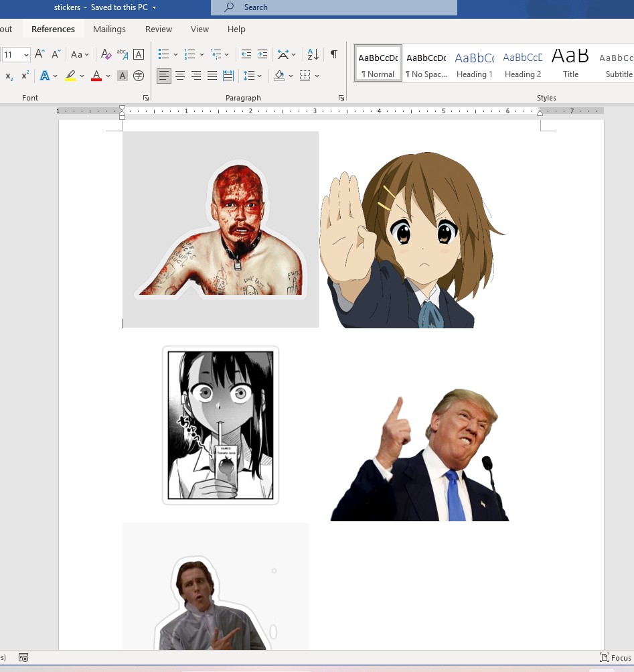Start a bulleted list
This screenshot has height=672, width=634.
tap(163, 54)
